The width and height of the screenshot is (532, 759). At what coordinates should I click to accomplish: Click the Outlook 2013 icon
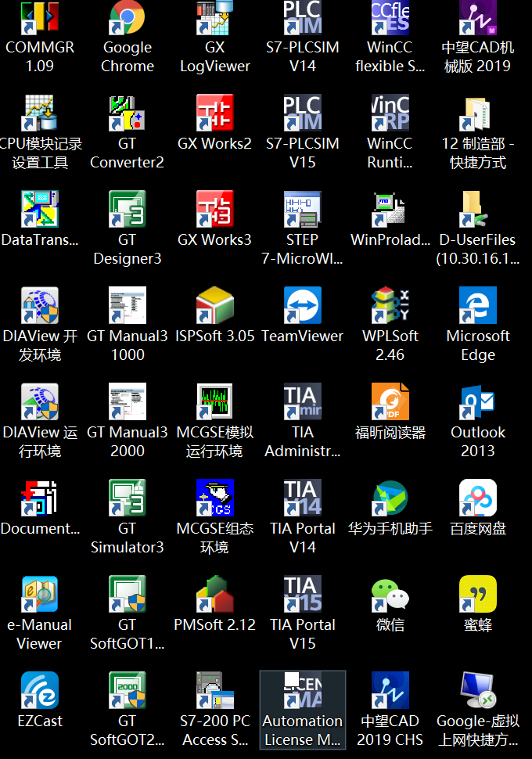[477, 402]
